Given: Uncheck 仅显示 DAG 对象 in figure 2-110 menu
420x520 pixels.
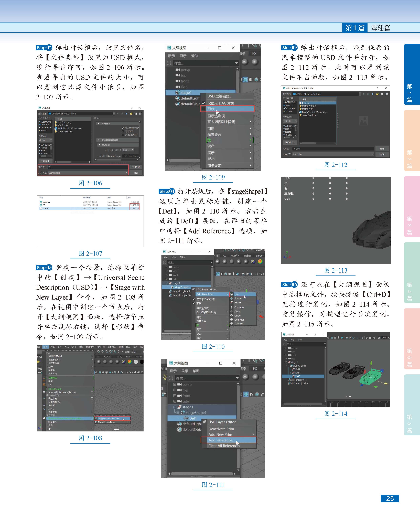Looking at the screenshot, I should coord(193,299).
